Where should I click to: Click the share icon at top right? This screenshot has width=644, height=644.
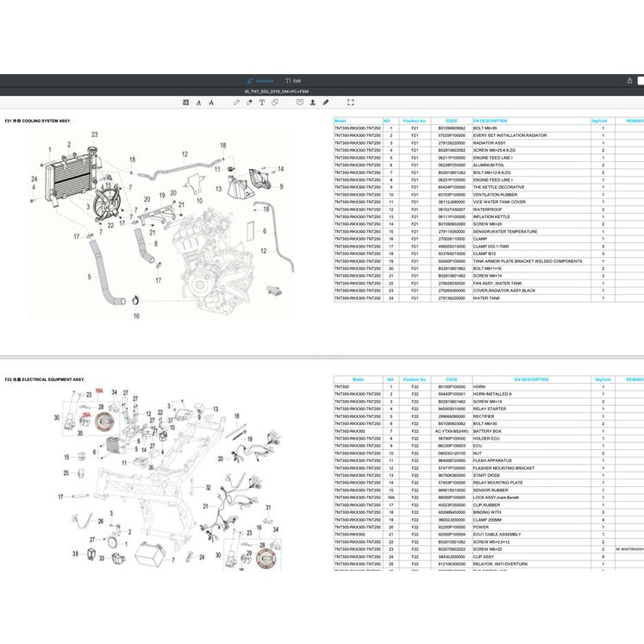coord(630,81)
